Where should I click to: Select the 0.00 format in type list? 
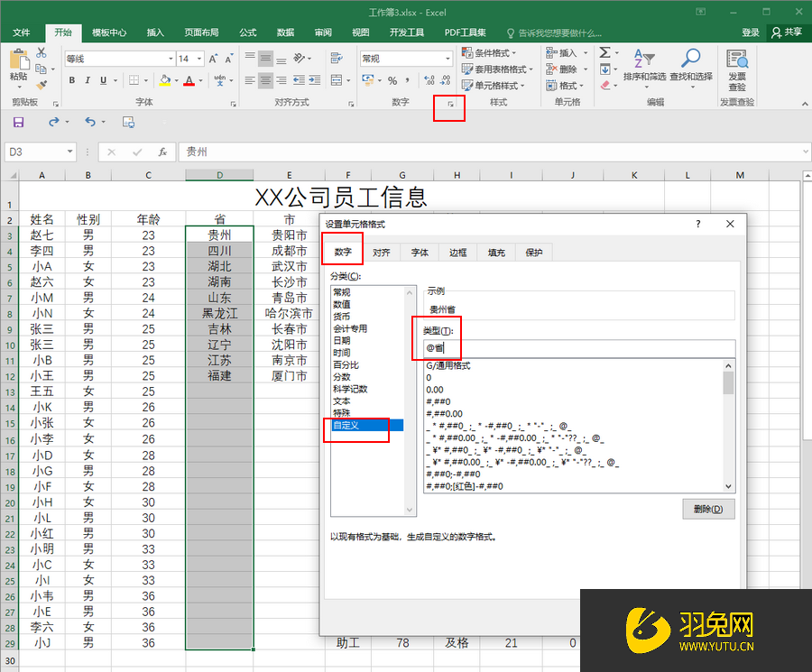(435, 390)
